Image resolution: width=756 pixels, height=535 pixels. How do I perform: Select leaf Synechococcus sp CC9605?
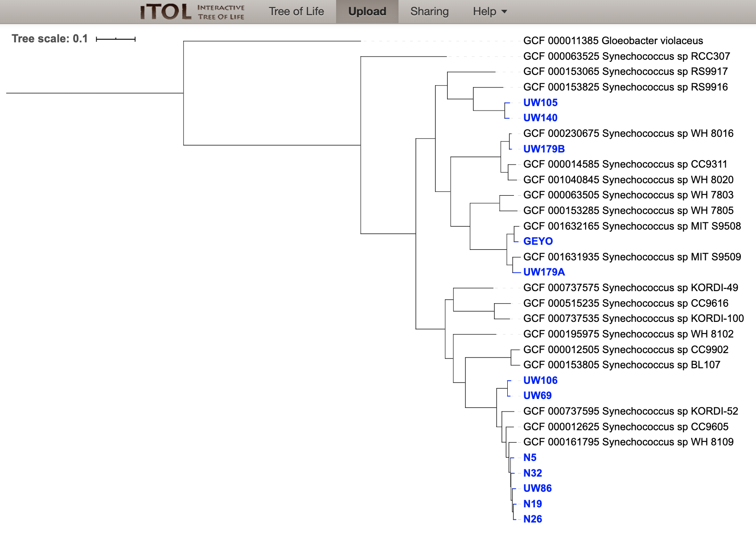[626, 427]
